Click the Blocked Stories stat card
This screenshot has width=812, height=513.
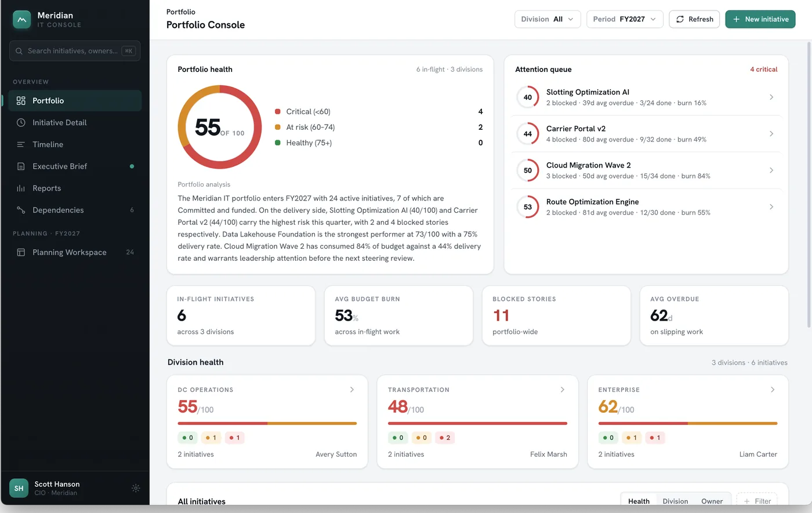pyautogui.click(x=556, y=315)
